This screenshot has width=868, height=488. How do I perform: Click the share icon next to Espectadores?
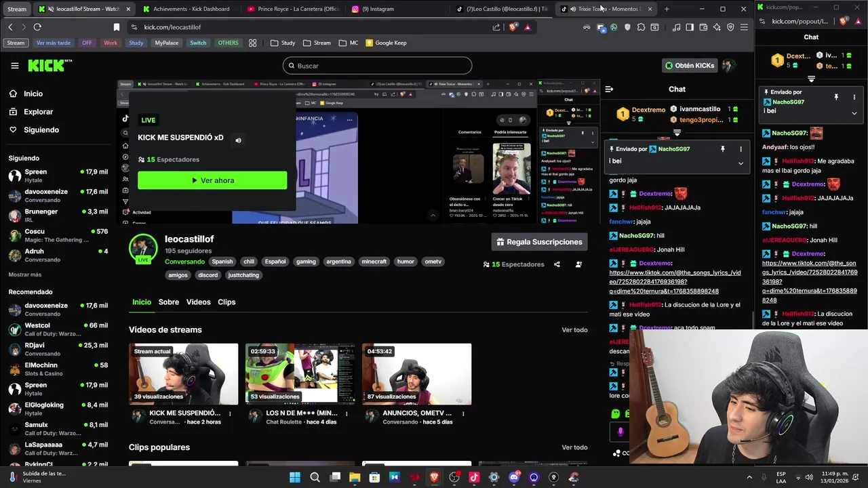557,264
